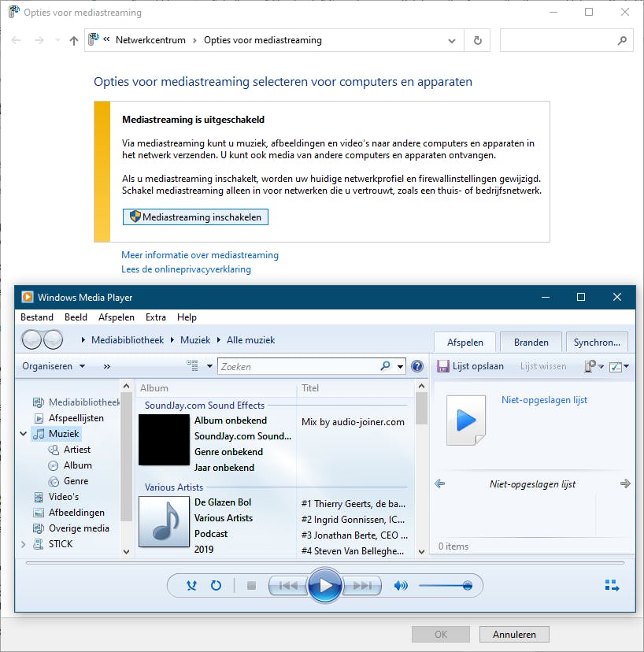Select Overige media in the navigation tree

click(72, 528)
